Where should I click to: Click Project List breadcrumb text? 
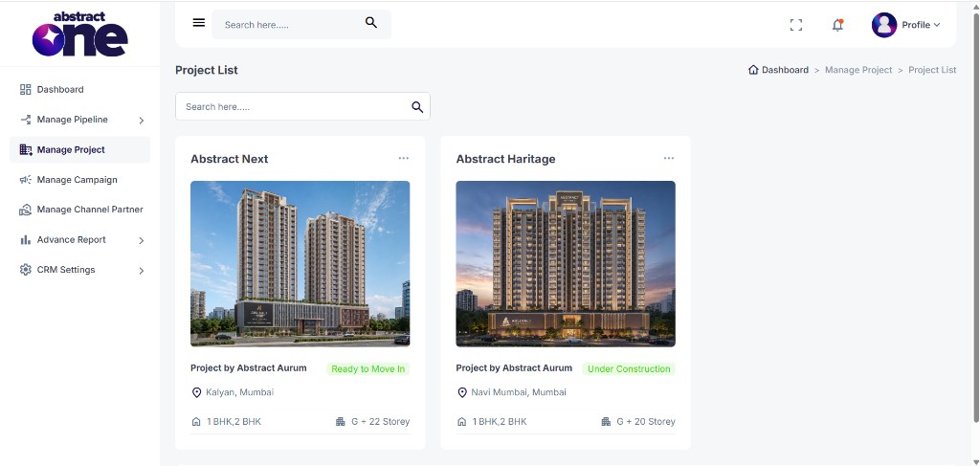tap(932, 70)
